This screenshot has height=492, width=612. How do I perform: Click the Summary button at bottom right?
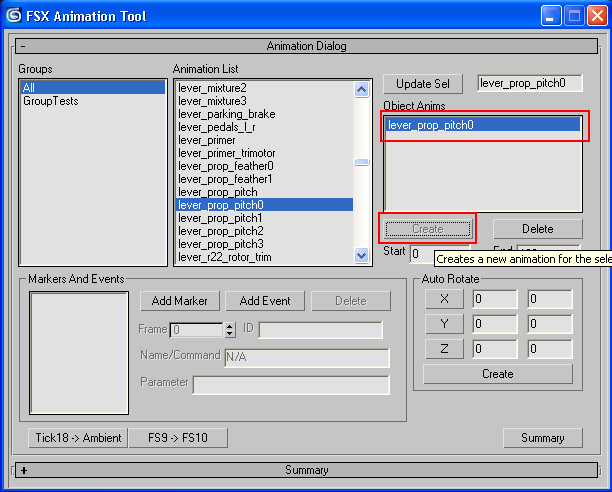tap(543, 438)
